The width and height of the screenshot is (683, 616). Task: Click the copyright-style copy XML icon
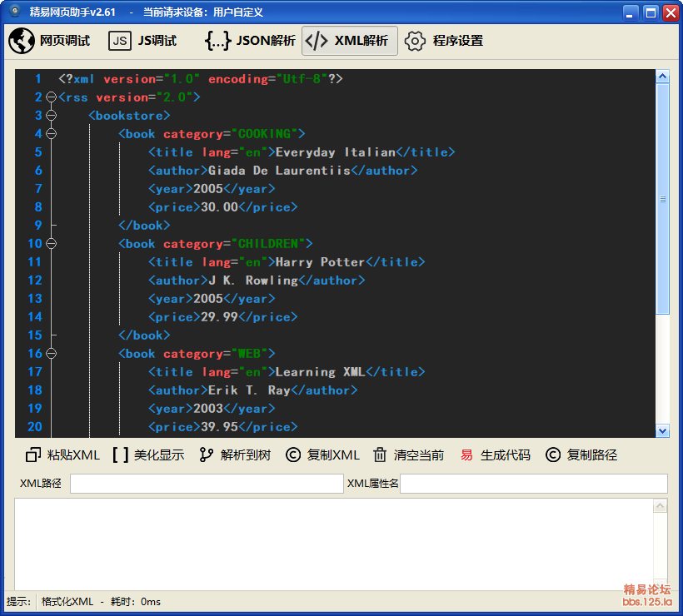point(293,455)
